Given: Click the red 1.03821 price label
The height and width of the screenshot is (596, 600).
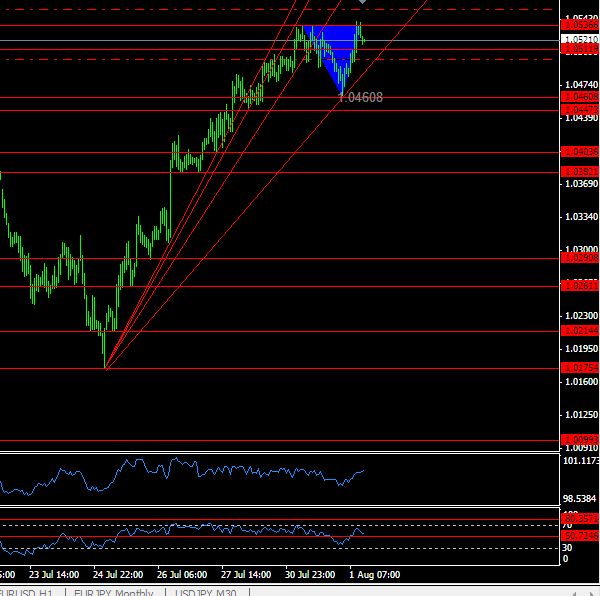Looking at the screenshot, I should click(580, 172).
